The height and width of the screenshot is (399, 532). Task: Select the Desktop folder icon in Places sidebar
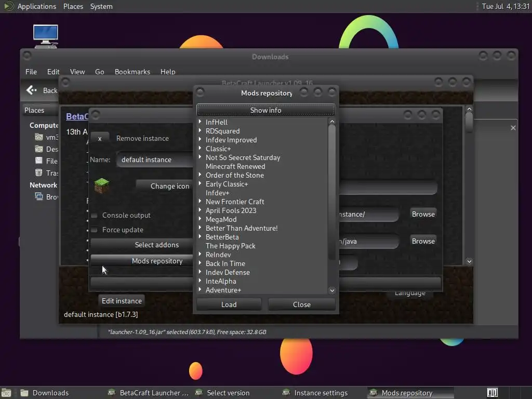click(x=39, y=149)
